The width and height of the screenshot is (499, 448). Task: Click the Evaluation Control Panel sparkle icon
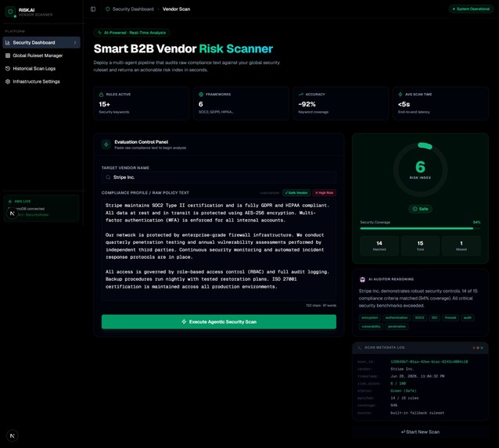(106, 145)
